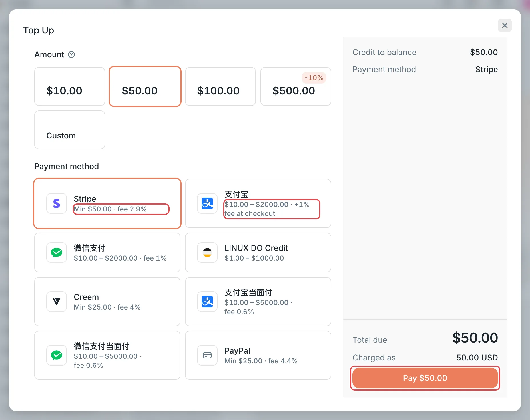This screenshot has width=530, height=420.
Task: Click the PayPal card icon
Action: [x=207, y=355]
